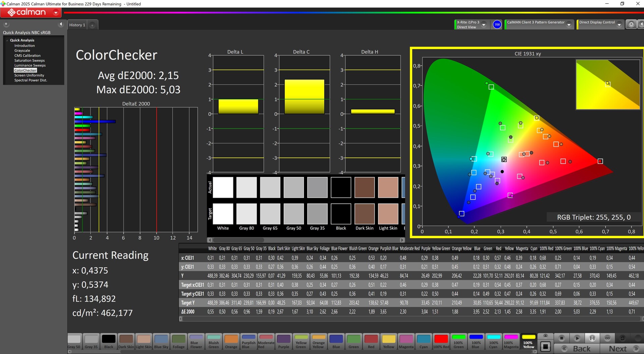Expand the CalMAN Client 3 Pattern Generator dropdown

point(569,25)
